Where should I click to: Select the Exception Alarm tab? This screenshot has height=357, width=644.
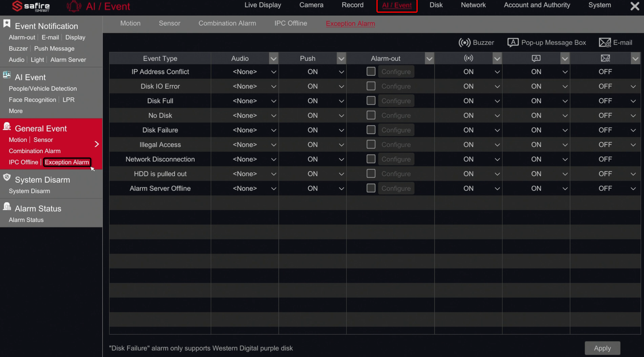pyautogui.click(x=350, y=24)
